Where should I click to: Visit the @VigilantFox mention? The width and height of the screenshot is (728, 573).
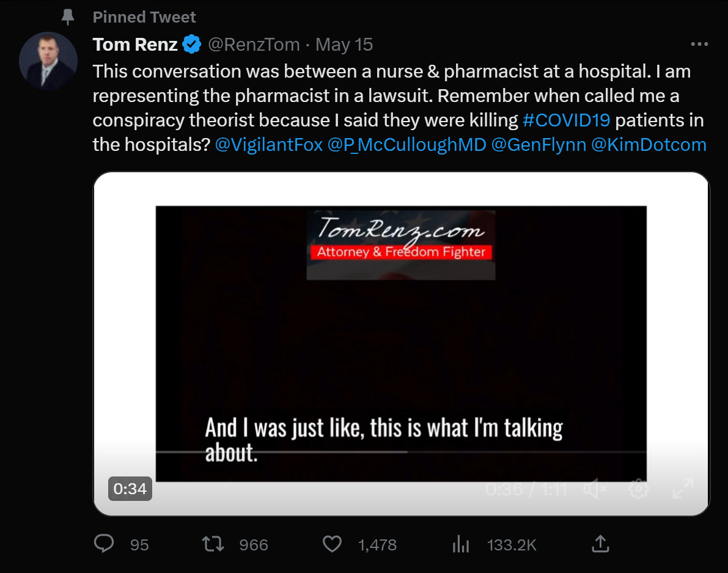pyautogui.click(x=268, y=145)
